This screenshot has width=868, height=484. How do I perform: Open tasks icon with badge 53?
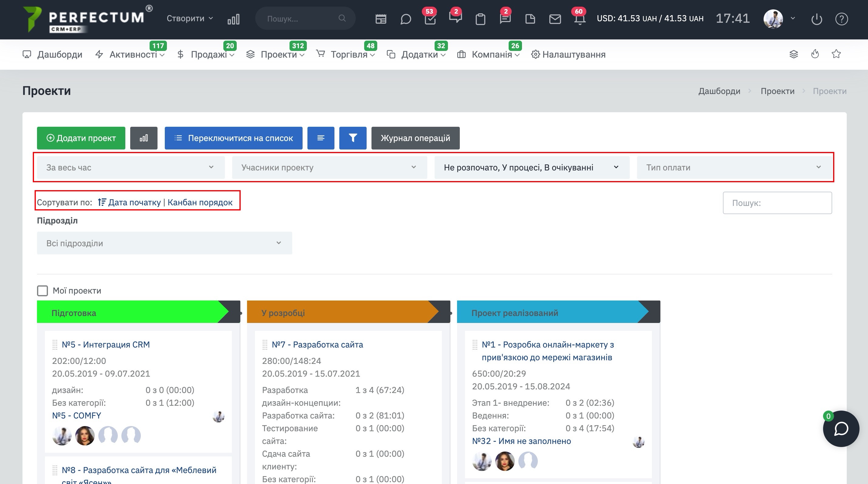[430, 19]
